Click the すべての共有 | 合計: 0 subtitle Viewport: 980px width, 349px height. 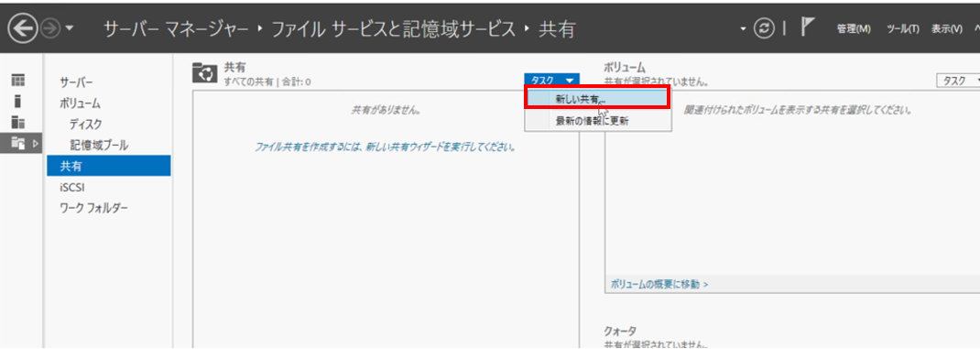(267, 82)
